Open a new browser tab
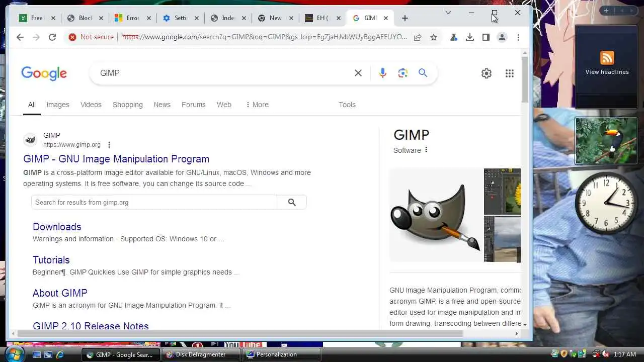The width and height of the screenshot is (644, 362). 405,18
